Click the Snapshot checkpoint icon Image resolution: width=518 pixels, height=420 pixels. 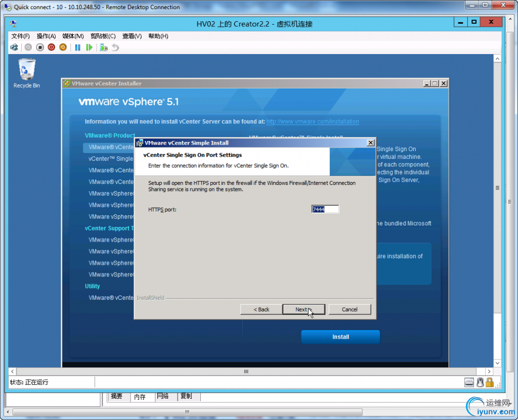(x=104, y=47)
